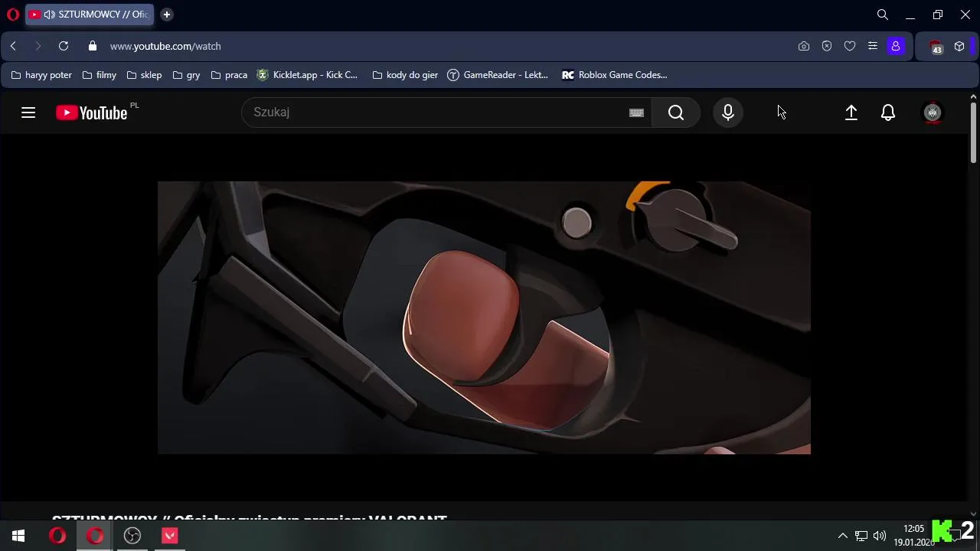Go to YouTube home via logo

(x=92, y=112)
